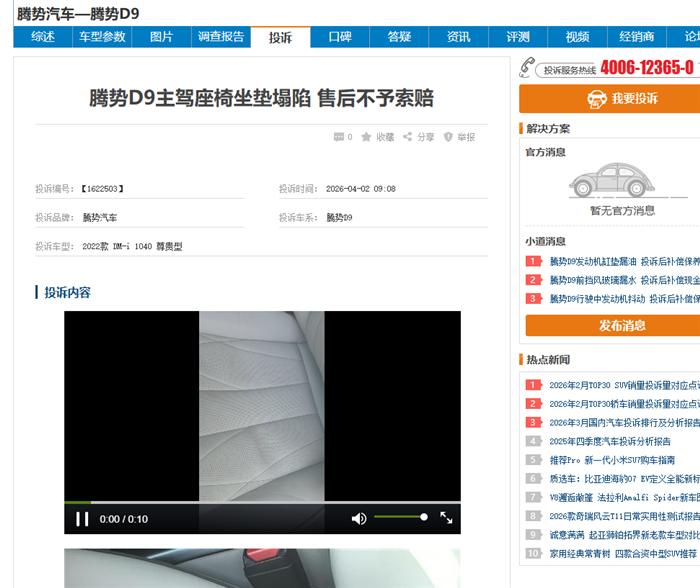Switch to 车型参数 tab

(102, 37)
